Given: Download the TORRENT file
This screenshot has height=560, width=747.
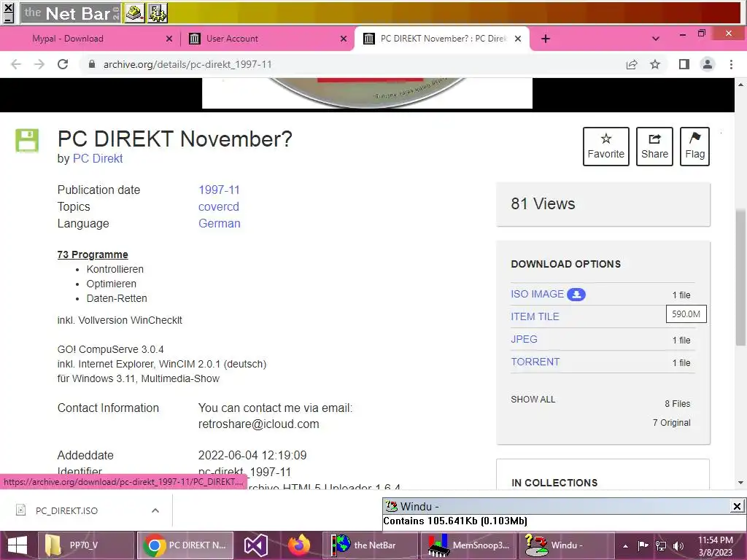Looking at the screenshot, I should point(535,362).
